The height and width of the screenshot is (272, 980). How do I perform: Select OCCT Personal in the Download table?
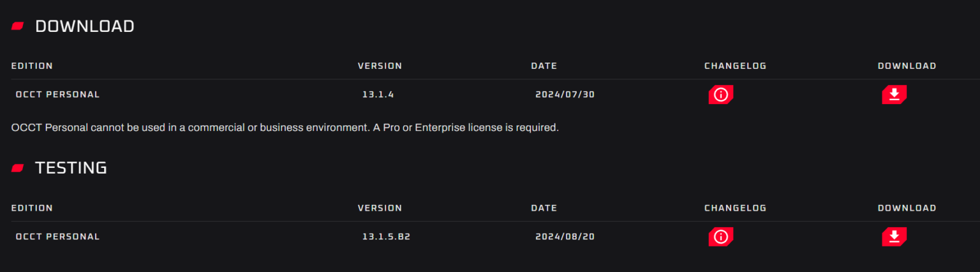[58, 94]
